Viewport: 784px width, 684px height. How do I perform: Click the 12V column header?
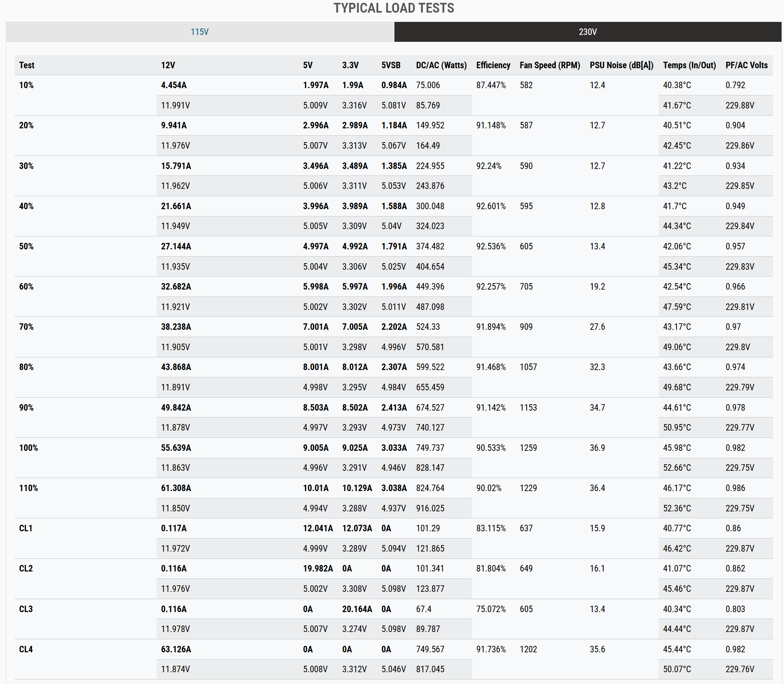[x=168, y=65]
